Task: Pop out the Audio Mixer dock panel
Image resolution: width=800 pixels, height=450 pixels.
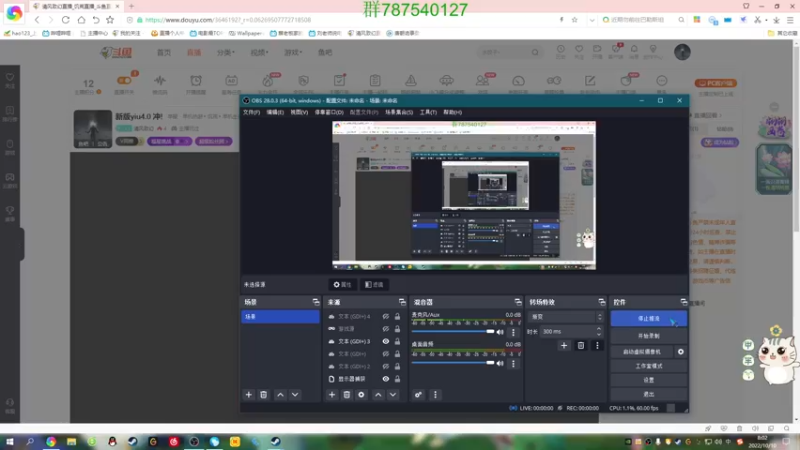Action: point(518,302)
